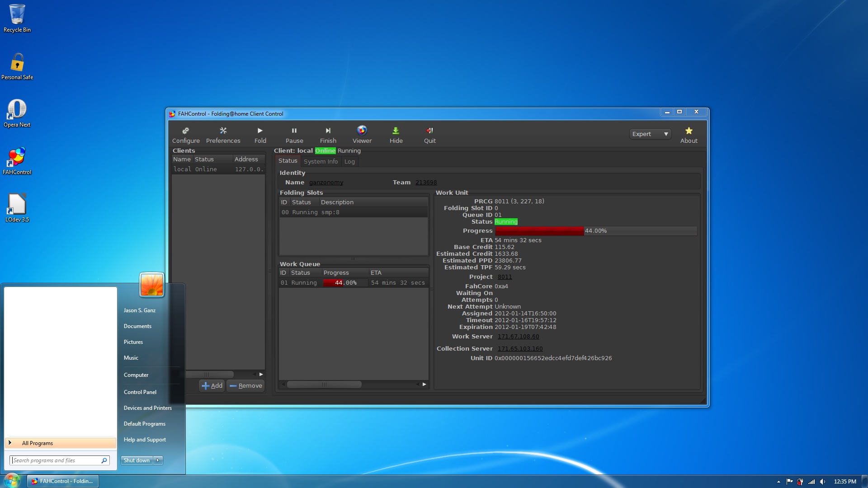Click the Add client button
Image resolution: width=868 pixels, height=488 pixels.
pyautogui.click(x=212, y=385)
